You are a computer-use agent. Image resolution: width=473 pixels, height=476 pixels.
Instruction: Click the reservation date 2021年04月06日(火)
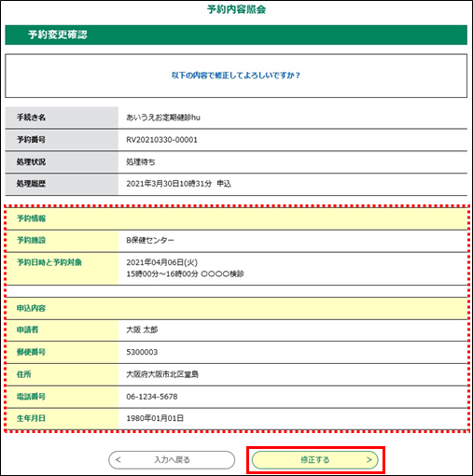click(x=161, y=262)
